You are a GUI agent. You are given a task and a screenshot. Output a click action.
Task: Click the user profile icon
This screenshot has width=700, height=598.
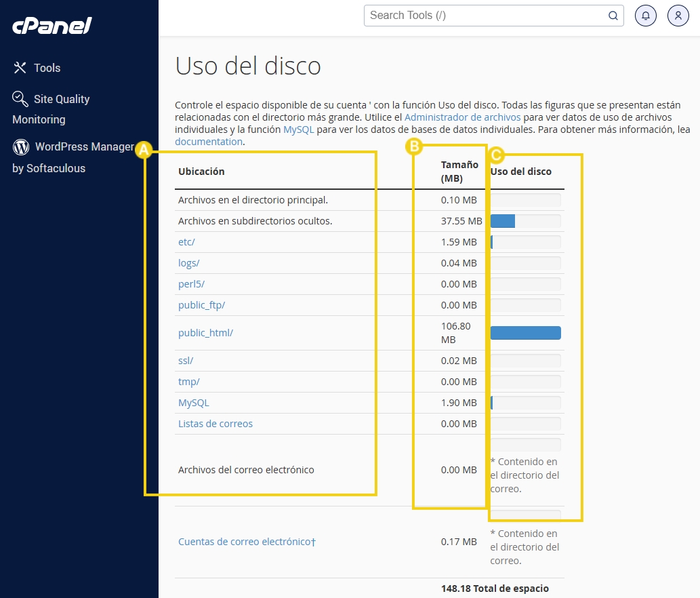[x=678, y=16]
